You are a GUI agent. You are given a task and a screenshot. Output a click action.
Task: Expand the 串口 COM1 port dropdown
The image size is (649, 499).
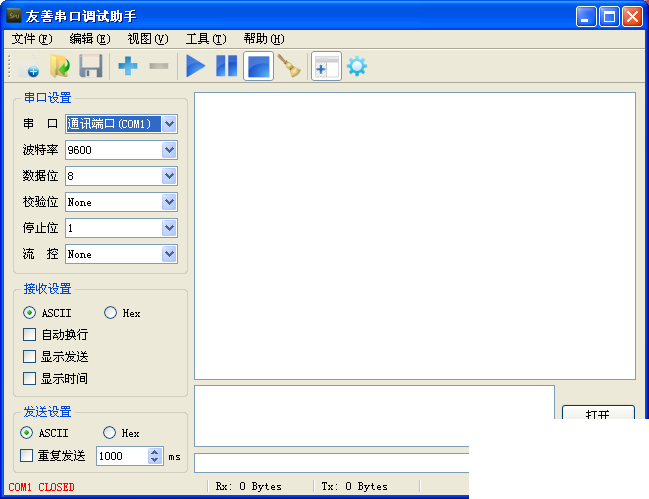[x=169, y=124]
